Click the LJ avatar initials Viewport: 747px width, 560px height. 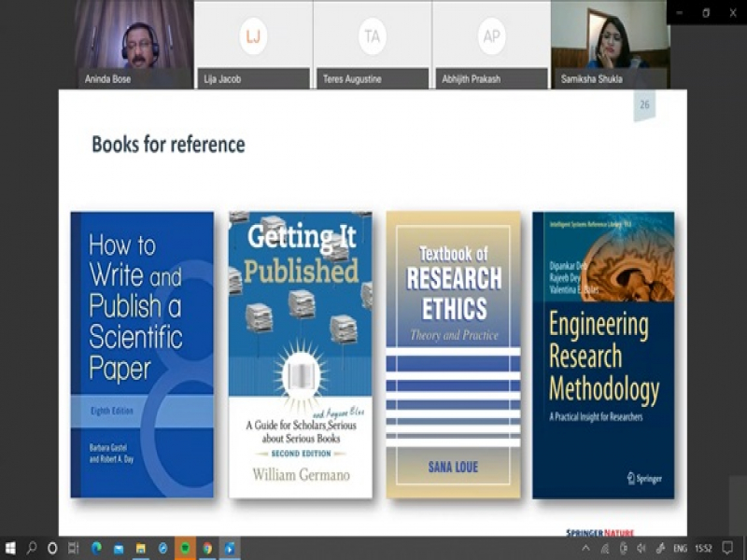click(x=253, y=36)
